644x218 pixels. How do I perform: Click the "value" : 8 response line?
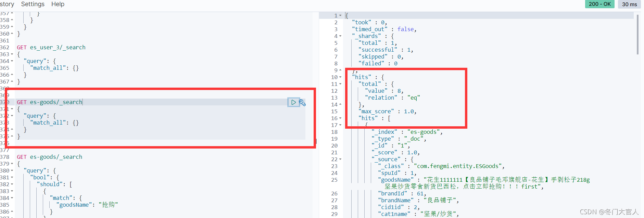384,91
